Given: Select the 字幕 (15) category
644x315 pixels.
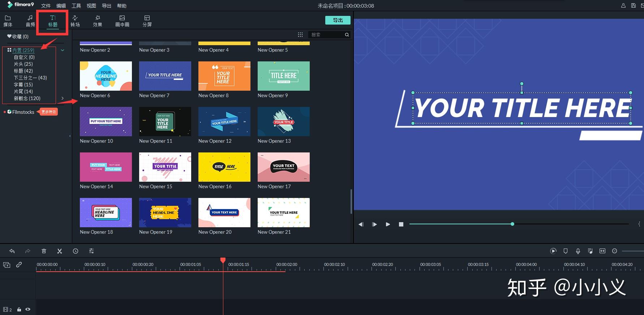Looking at the screenshot, I should click(x=23, y=85).
